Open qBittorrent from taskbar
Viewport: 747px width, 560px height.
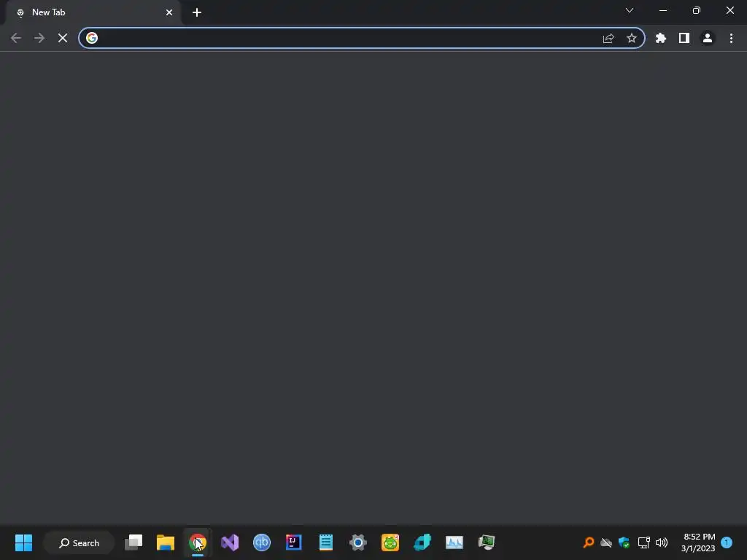[x=262, y=542]
